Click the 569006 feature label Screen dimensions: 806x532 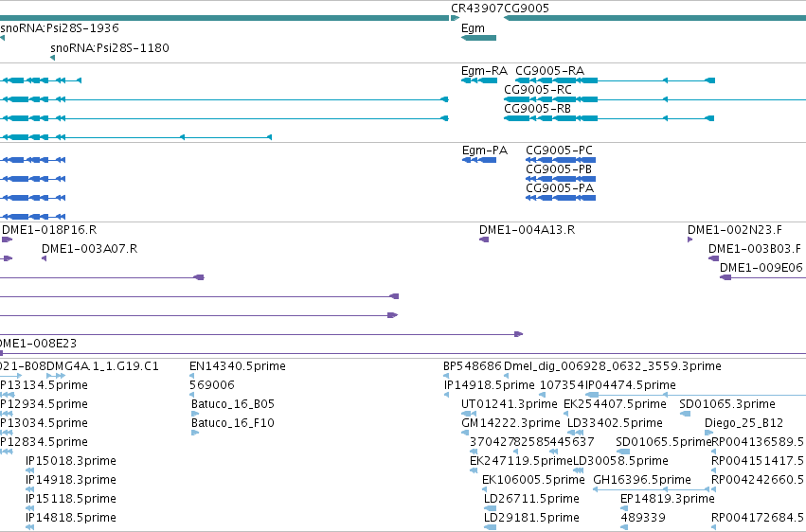coord(212,384)
